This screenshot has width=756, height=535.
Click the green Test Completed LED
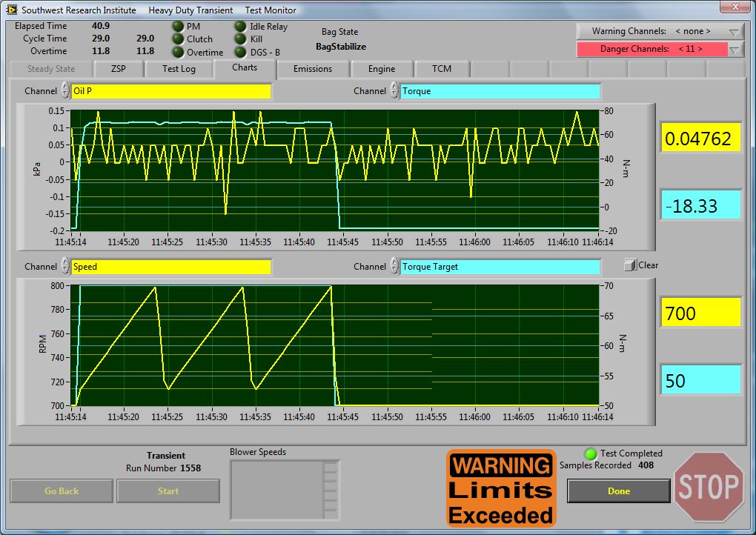tap(590, 453)
